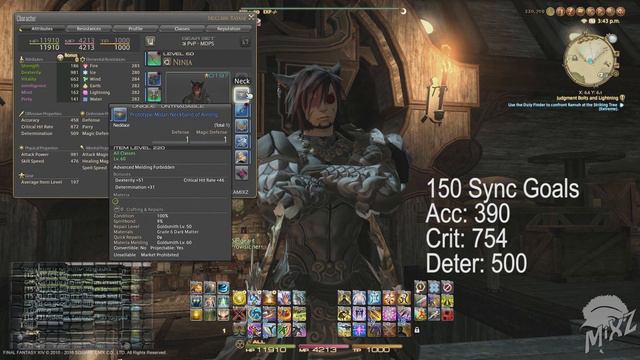This screenshot has width=640, height=360.
Task: Click the 3:43 p.m. clock
Action: point(609,21)
